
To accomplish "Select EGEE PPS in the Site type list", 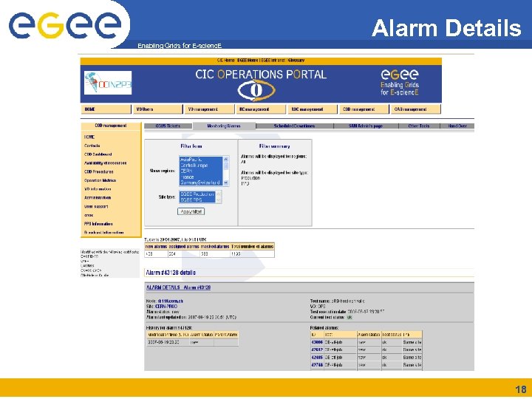I will 197,200.
